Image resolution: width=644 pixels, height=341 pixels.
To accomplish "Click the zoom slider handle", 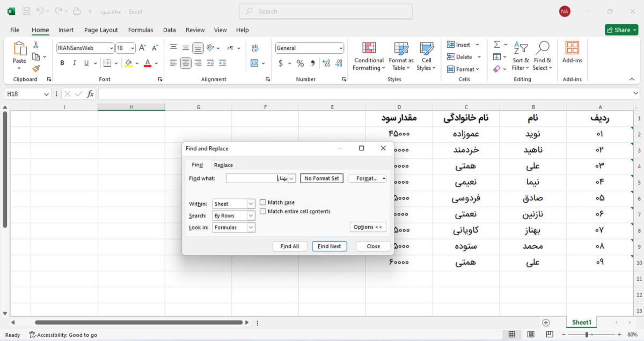I will (x=587, y=335).
